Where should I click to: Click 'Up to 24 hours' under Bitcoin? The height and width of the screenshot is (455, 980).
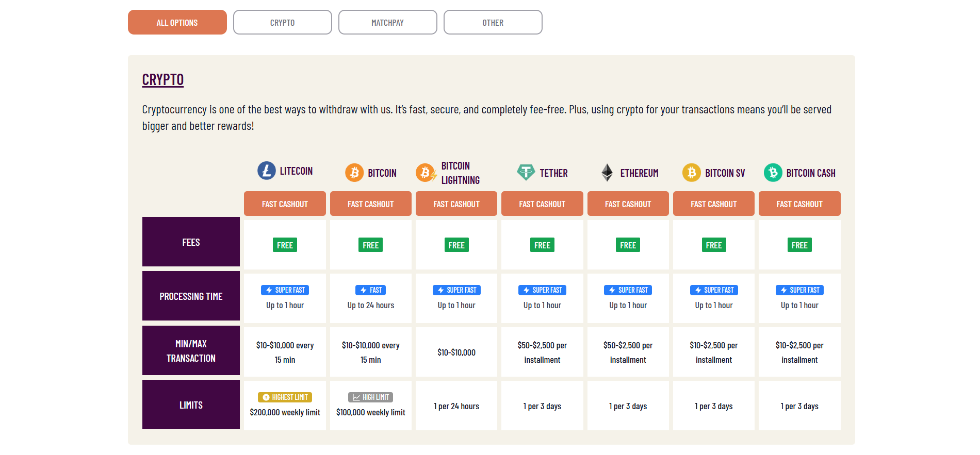pos(371,305)
